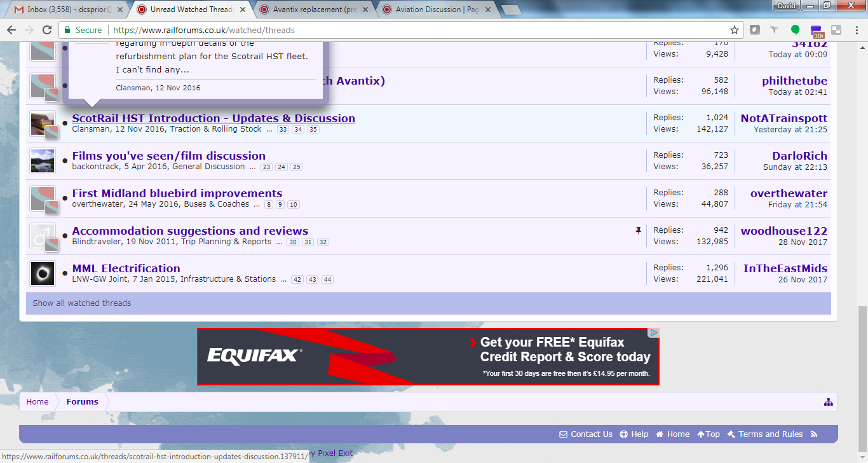Screen dimensions: 868x463
Task: Reload the current page
Action: 47,30
